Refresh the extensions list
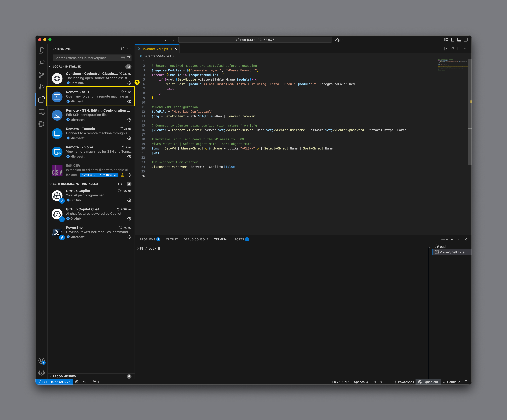This screenshot has height=420, width=507. point(123,49)
